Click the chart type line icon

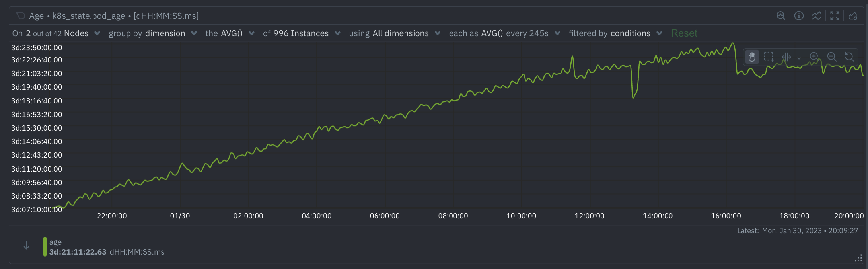pos(817,16)
